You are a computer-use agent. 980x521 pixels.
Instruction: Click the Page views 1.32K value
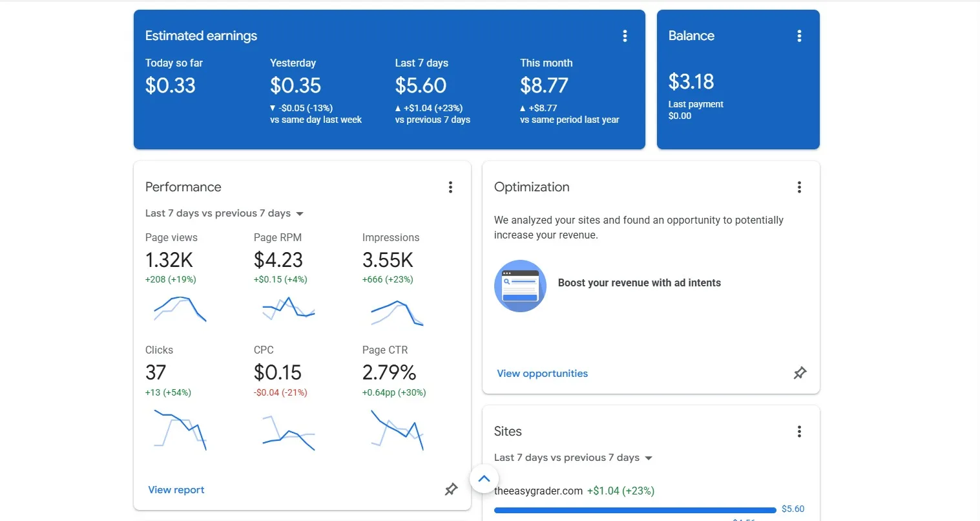coord(169,260)
